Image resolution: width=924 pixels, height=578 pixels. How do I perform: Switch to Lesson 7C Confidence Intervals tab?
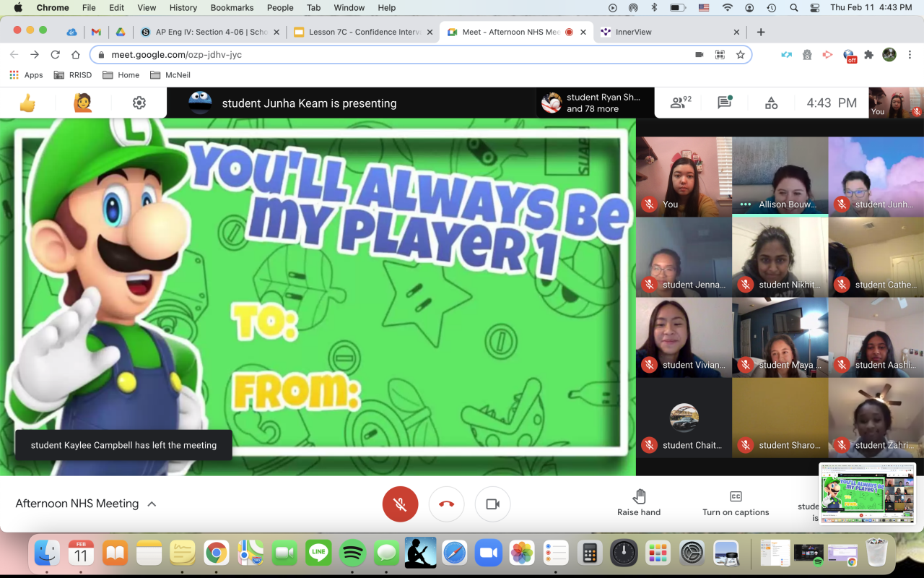point(363,32)
